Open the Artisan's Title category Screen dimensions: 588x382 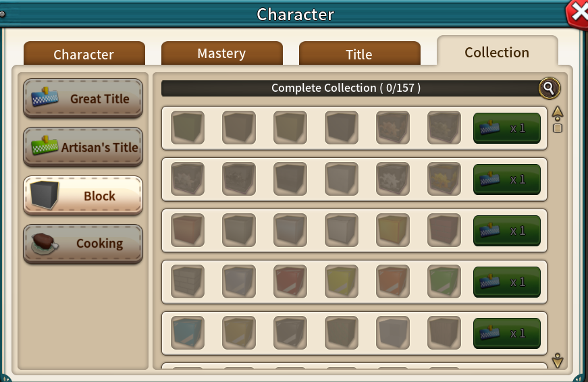point(83,146)
